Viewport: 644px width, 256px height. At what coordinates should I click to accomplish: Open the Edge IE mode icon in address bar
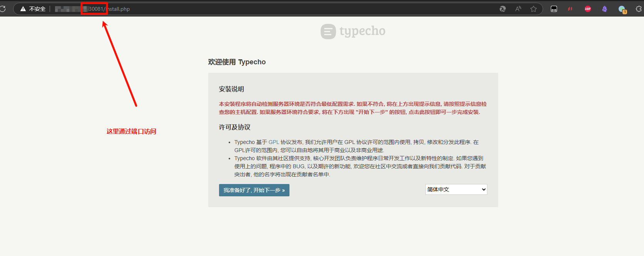(x=503, y=9)
